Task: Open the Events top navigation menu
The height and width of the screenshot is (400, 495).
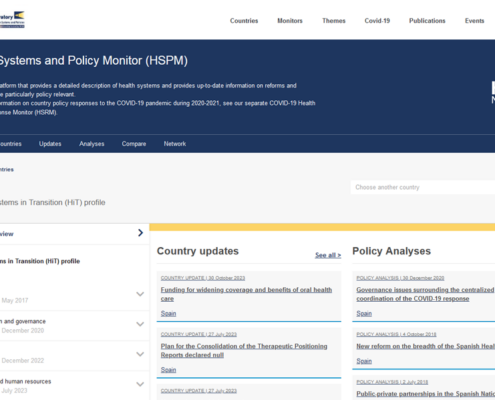Action: [474, 21]
